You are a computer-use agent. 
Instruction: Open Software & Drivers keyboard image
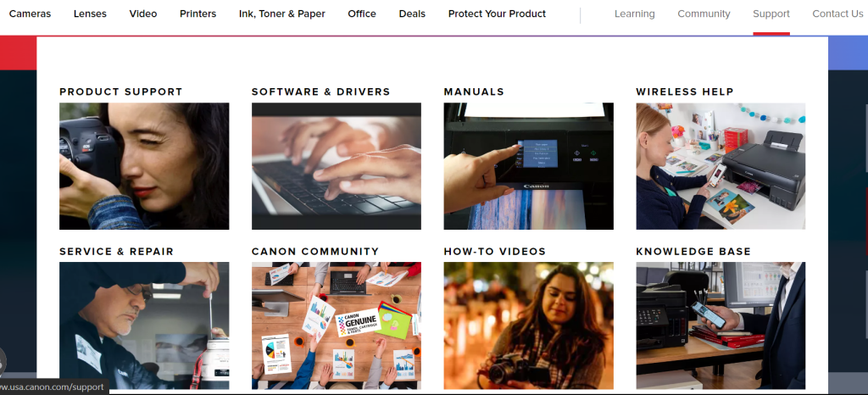pyautogui.click(x=336, y=166)
